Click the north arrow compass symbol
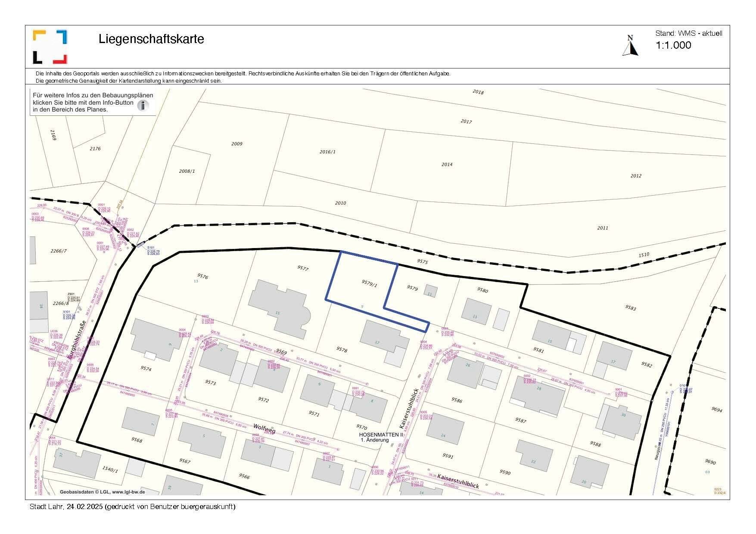This screenshot has height=534, width=756. [630, 46]
